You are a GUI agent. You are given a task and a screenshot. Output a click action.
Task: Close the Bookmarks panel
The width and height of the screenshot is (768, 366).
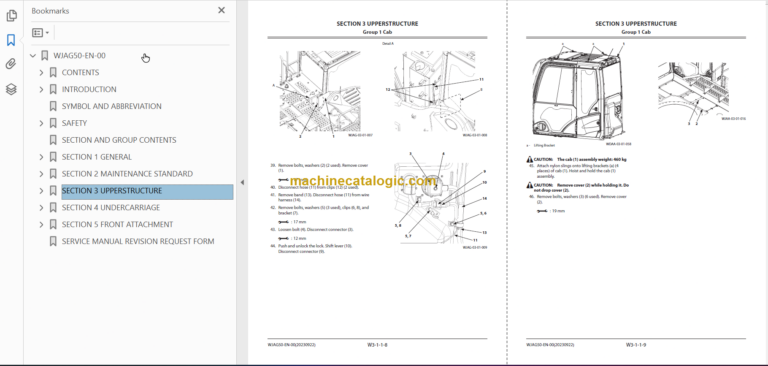pos(221,10)
